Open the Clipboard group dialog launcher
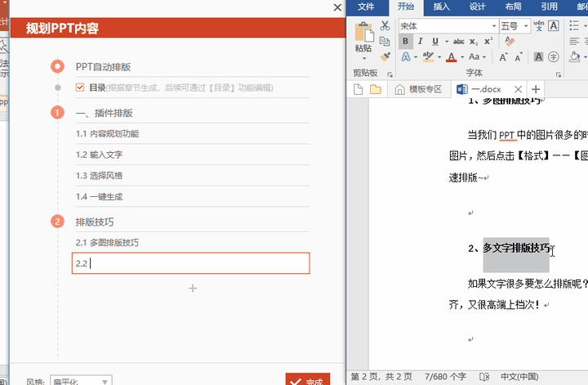Image resolution: width=588 pixels, height=385 pixels. [x=390, y=74]
